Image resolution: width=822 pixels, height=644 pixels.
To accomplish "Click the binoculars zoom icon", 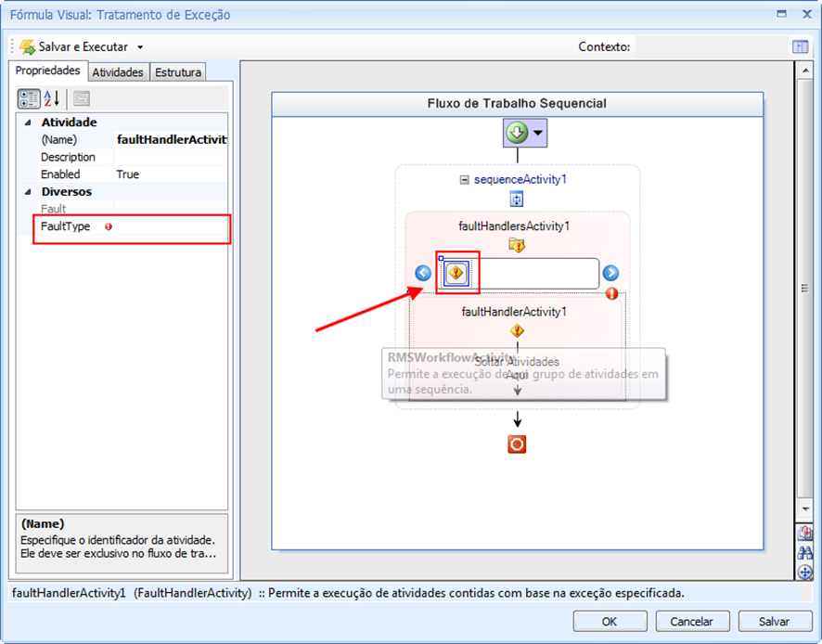I will pos(804,553).
